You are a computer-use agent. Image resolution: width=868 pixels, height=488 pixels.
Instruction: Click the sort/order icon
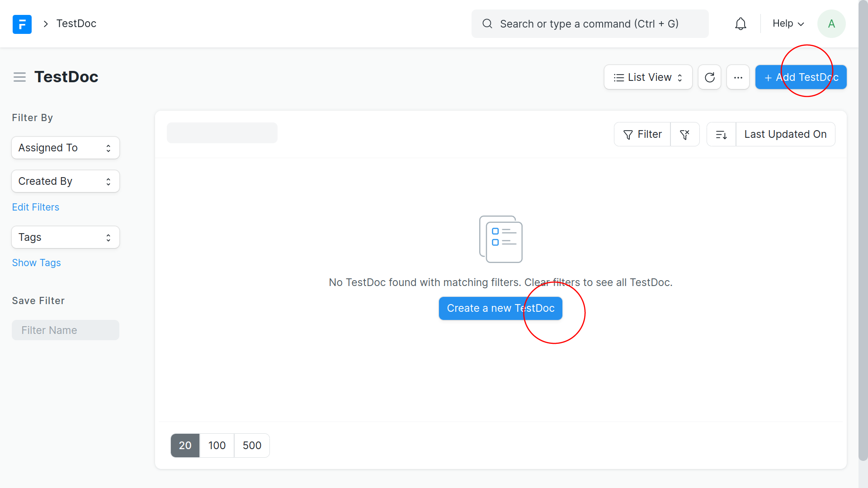722,134
